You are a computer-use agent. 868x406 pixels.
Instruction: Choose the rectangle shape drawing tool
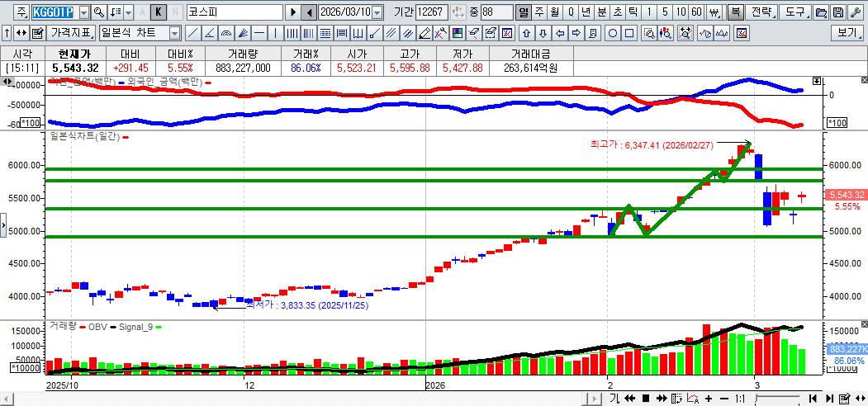pos(629,33)
